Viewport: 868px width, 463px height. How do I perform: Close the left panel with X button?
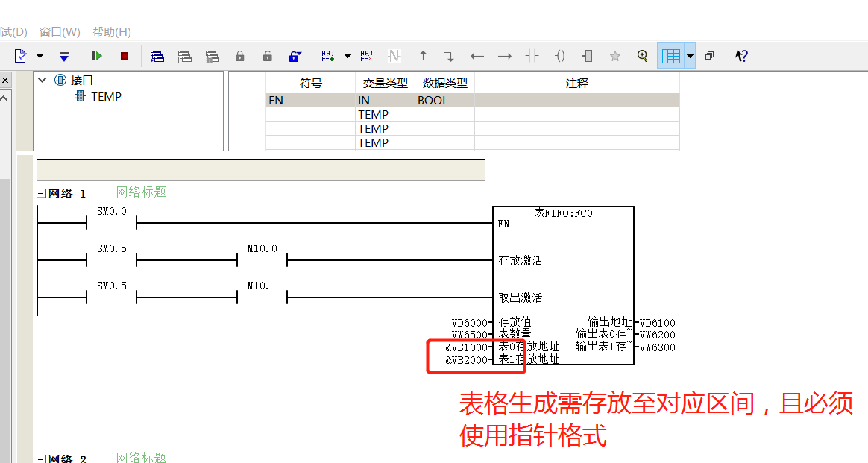coord(5,81)
